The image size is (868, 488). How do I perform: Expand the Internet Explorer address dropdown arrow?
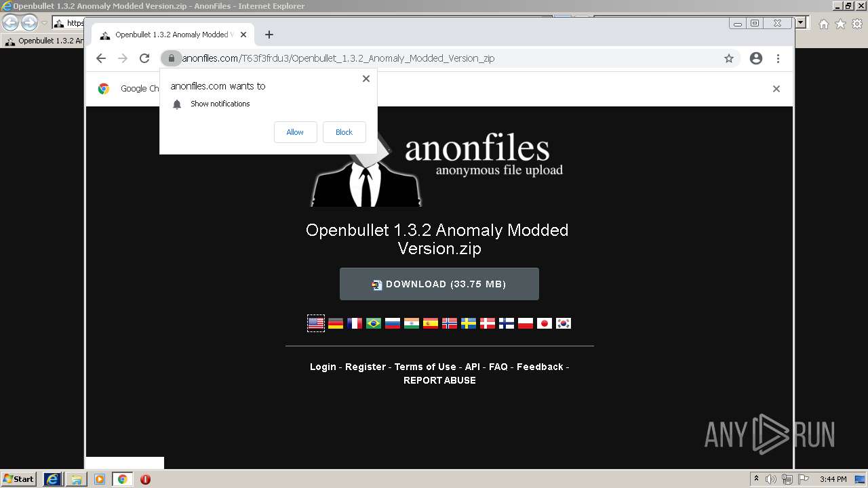pyautogui.click(x=801, y=23)
